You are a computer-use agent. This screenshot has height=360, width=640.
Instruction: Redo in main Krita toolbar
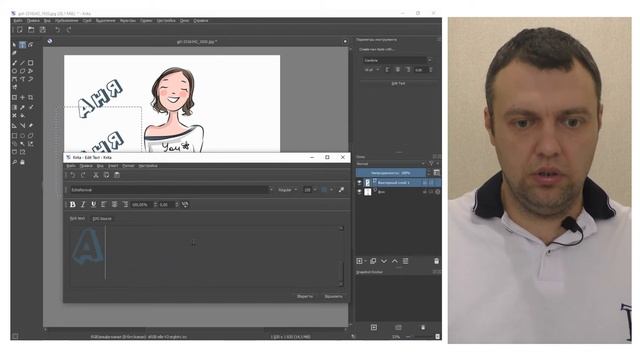click(x=69, y=30)
